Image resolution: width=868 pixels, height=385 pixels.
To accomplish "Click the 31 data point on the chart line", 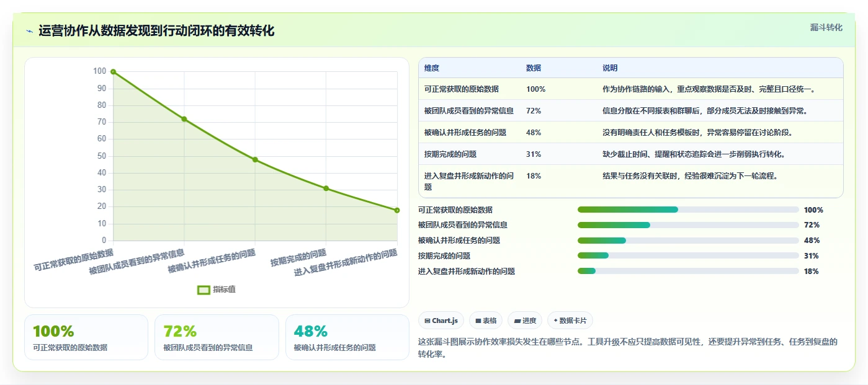I will pos(326,188).
